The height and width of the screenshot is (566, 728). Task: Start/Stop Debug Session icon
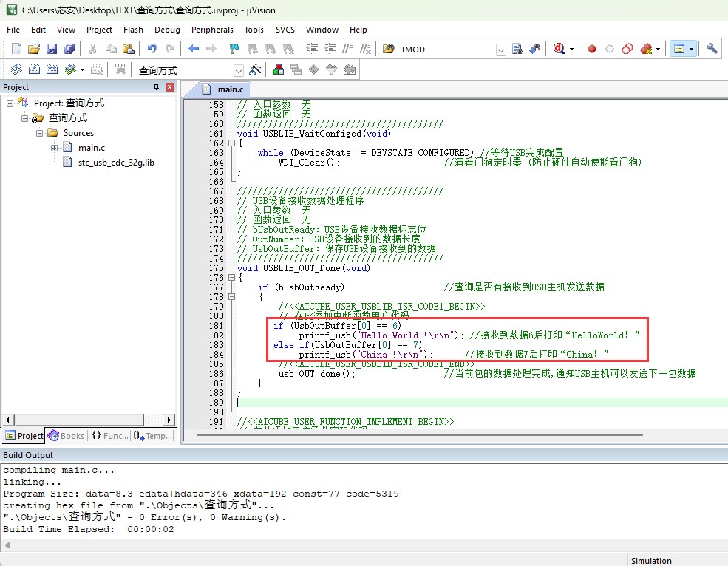tap(559, 49)
